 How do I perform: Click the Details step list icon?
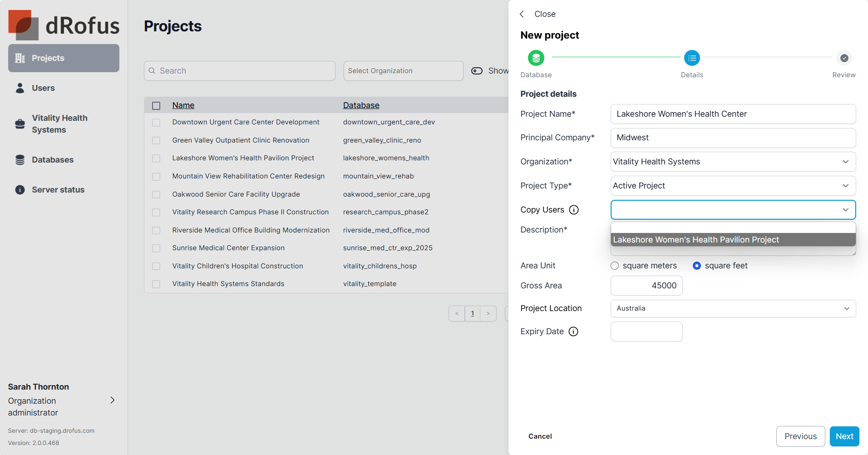(691, 58)
